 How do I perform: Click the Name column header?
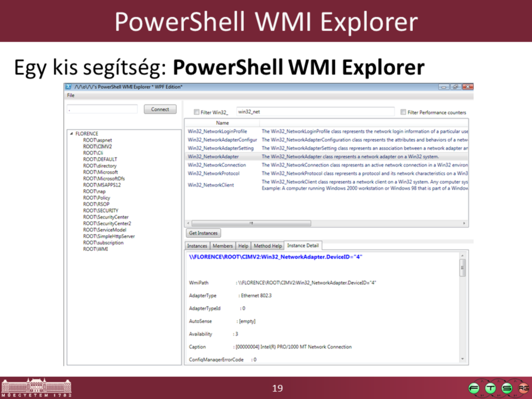(222, 123)
